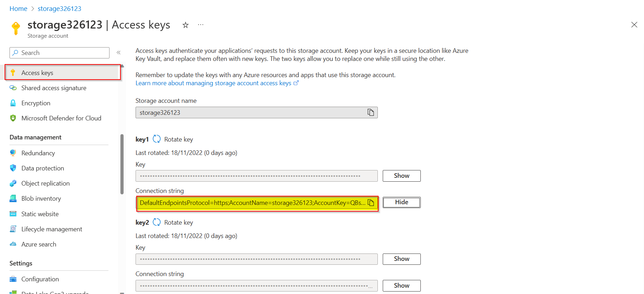Click the Encryption lock icon

point(13,103)
